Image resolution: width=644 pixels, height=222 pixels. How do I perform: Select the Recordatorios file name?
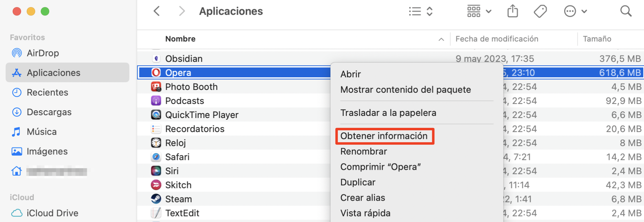(195, 129)
